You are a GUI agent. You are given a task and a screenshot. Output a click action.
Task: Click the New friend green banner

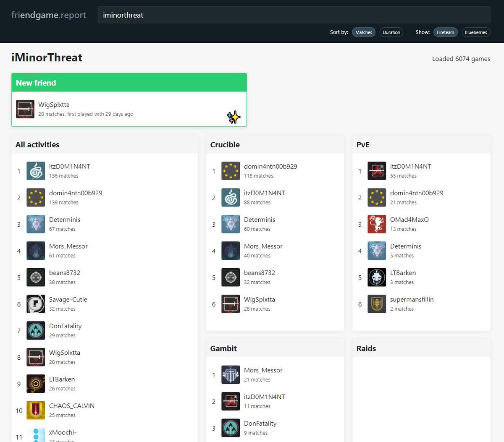point(129,83)
